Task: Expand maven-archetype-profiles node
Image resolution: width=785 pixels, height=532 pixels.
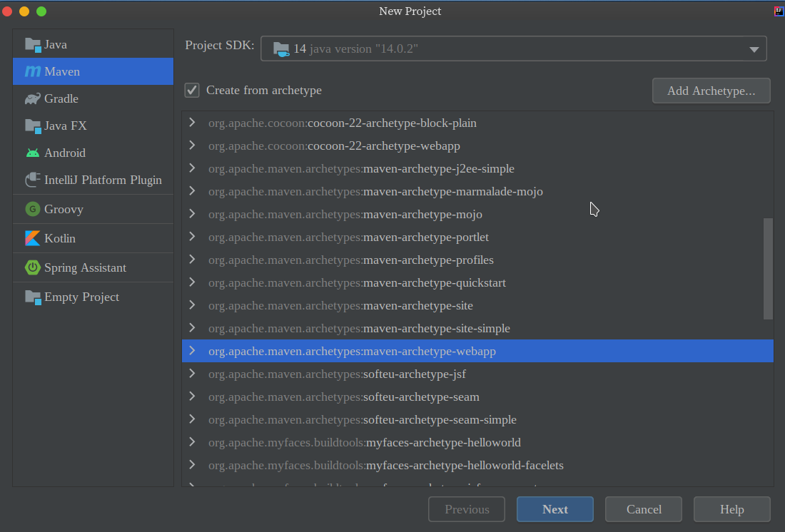Action: (x=192, y=260)
